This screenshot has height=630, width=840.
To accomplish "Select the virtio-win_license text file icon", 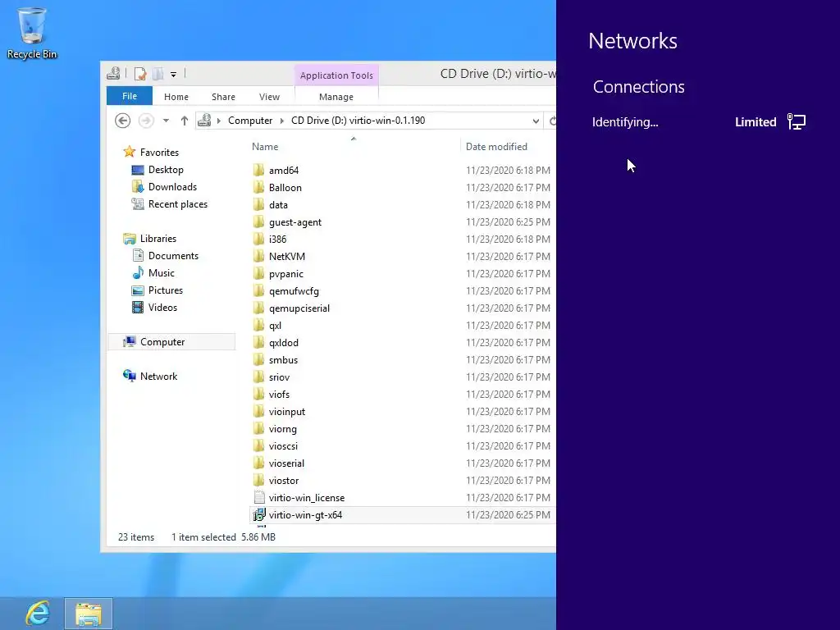I will click(x=259, y=498).
